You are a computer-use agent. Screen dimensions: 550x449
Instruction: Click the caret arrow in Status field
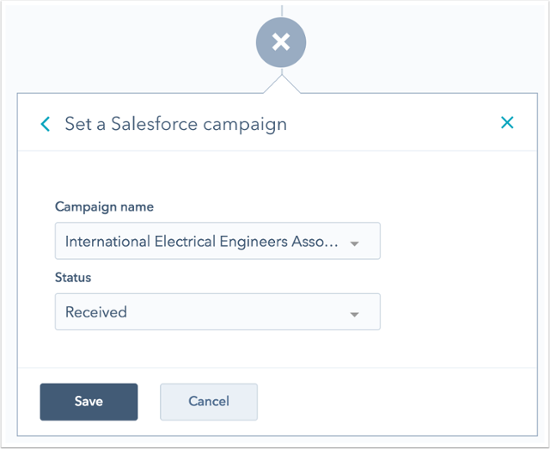point(355,314)
